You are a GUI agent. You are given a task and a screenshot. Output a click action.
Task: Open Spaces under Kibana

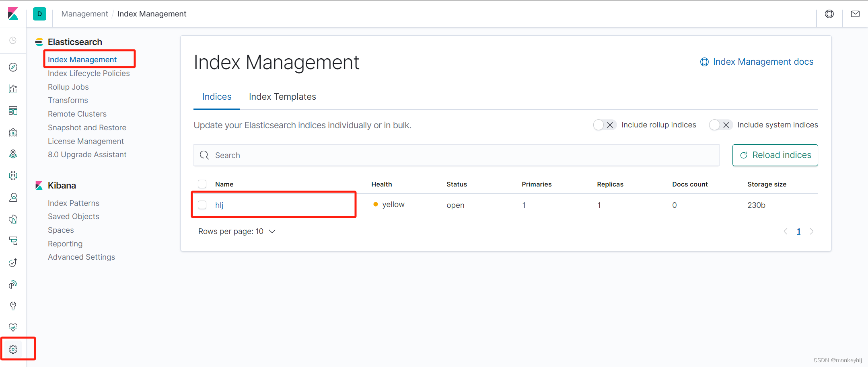pos(61,230)
